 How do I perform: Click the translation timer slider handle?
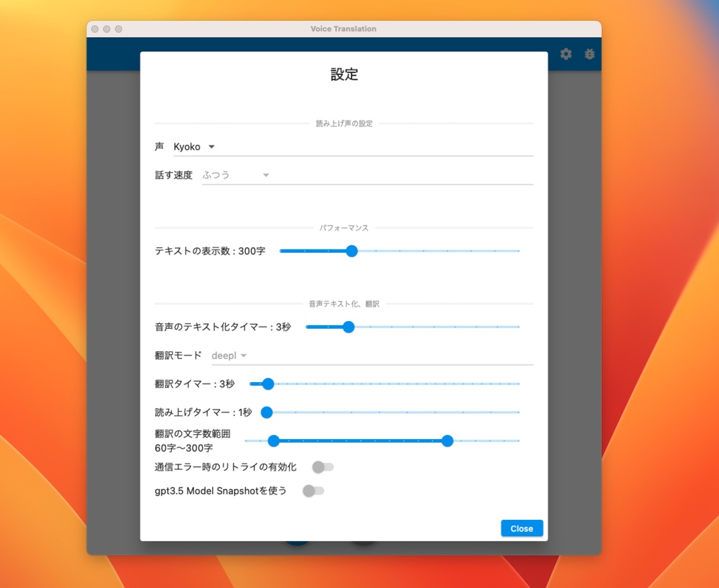click(268, 384)
